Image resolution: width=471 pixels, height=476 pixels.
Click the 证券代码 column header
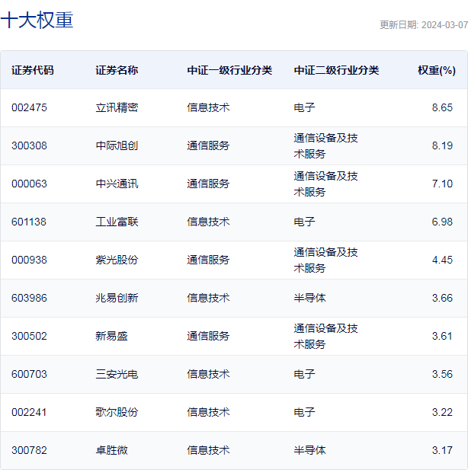(x=33, y=70)
